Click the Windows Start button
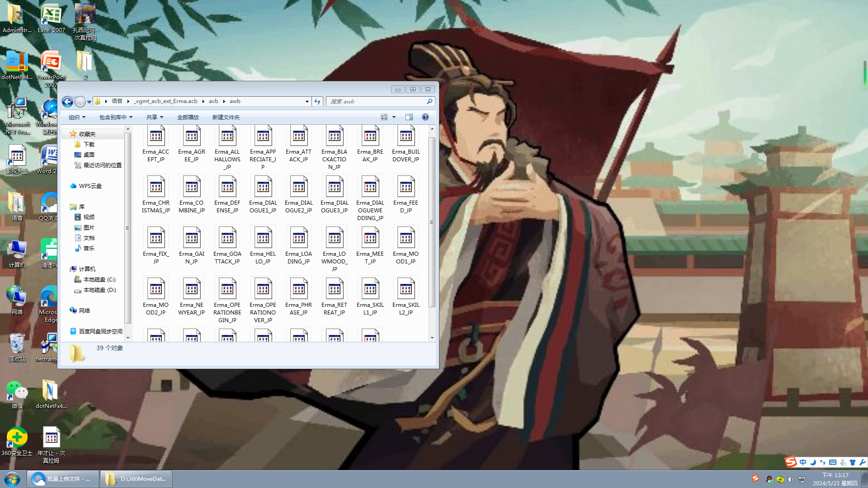 [x=12, y=479]
